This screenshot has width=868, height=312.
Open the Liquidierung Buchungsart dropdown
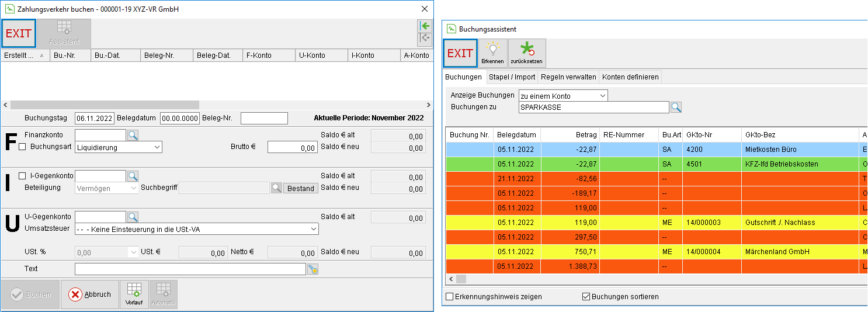[119, 148]
